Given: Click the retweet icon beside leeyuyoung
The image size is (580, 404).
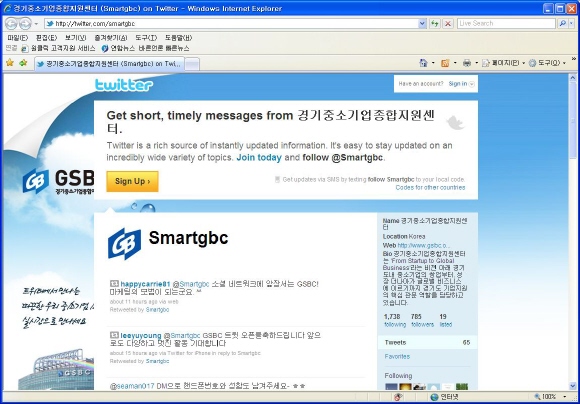Looking at the screenshot, I should pos(114,335).
